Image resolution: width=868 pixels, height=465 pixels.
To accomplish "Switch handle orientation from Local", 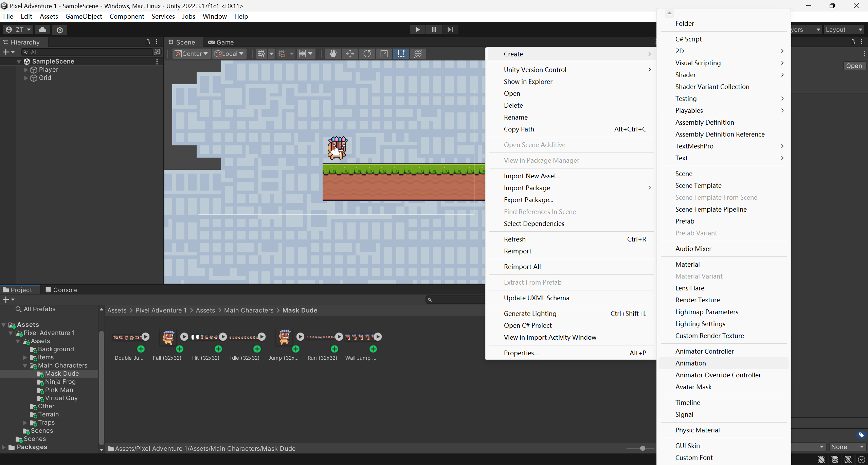I will click(229, 53).
